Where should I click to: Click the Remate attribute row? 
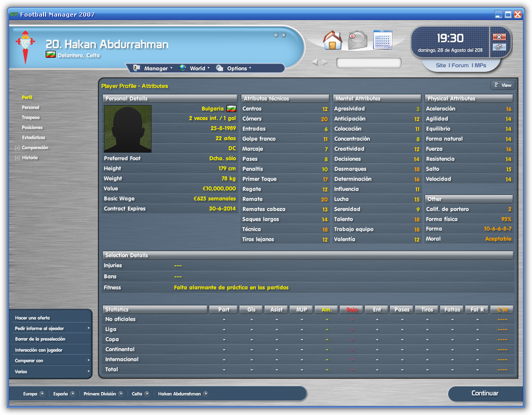(285, 199)
